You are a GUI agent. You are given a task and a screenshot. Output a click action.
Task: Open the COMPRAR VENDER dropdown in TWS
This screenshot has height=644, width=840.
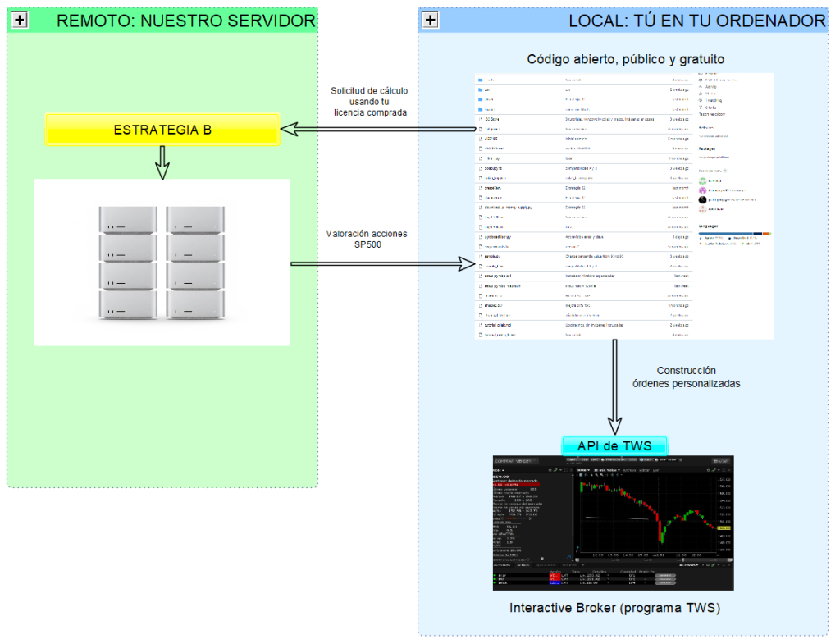(x=516, y=461)
